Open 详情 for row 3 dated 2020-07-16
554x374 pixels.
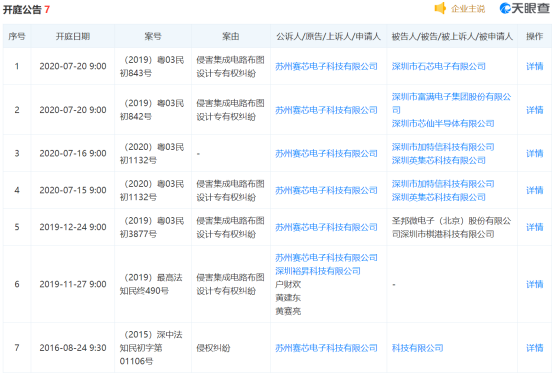tap(534, 153)
